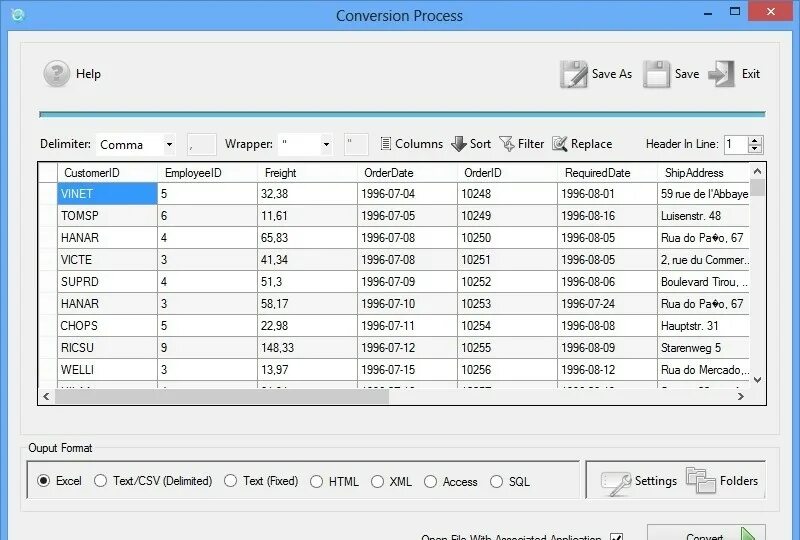Select the RICSU cell
800x540 pixels.
107,348
